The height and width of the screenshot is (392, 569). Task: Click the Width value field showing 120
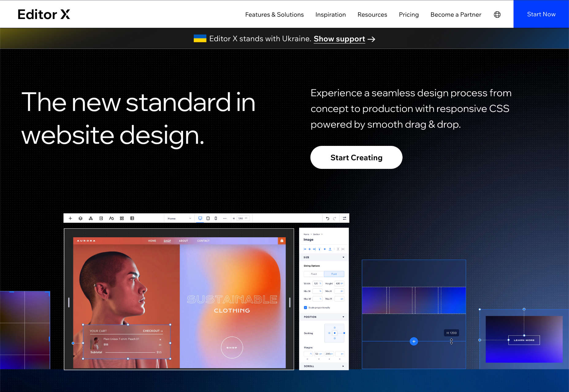click(317, 284)
